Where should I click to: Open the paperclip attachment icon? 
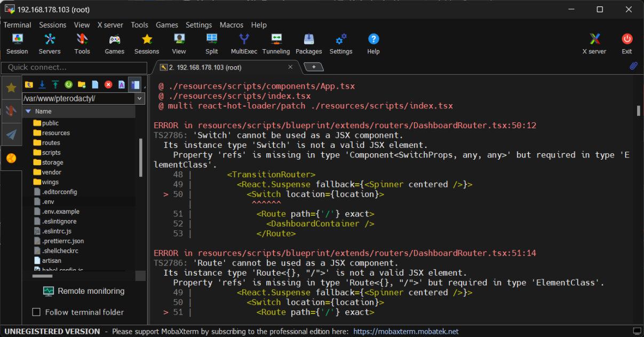click(634, 66)
